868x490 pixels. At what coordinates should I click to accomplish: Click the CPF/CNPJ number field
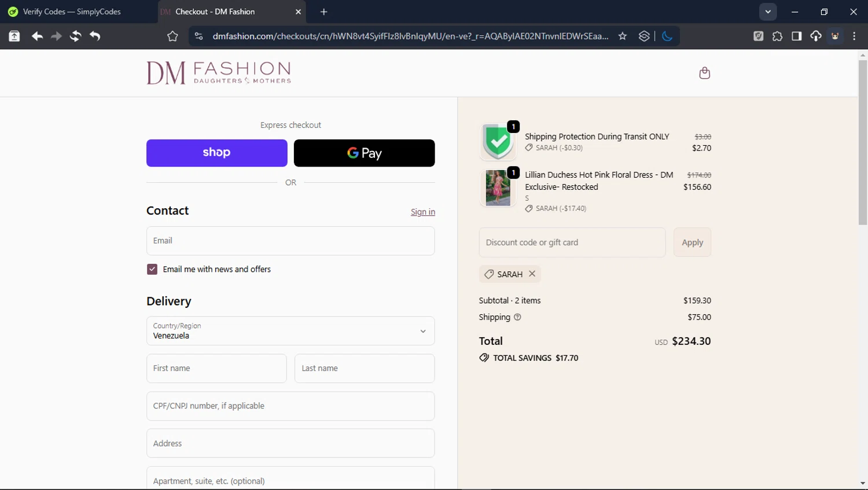(x=290, y=406)
